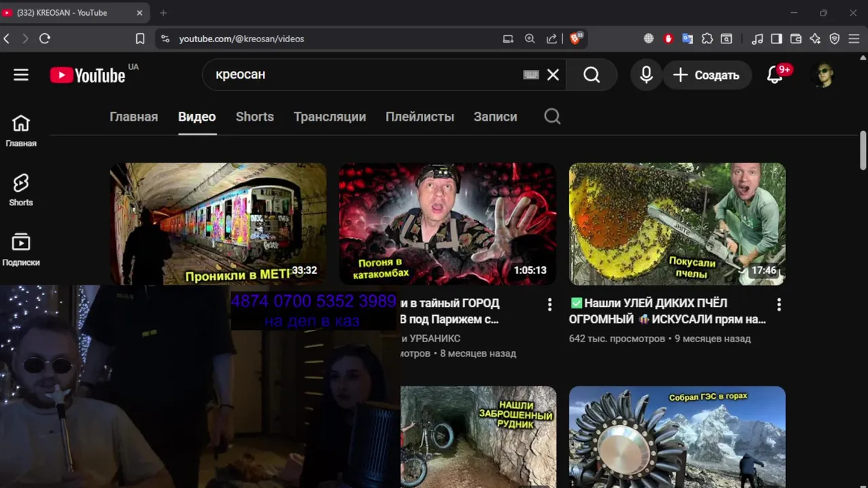
Task: Bookmark this page
Action: (140, 39)
